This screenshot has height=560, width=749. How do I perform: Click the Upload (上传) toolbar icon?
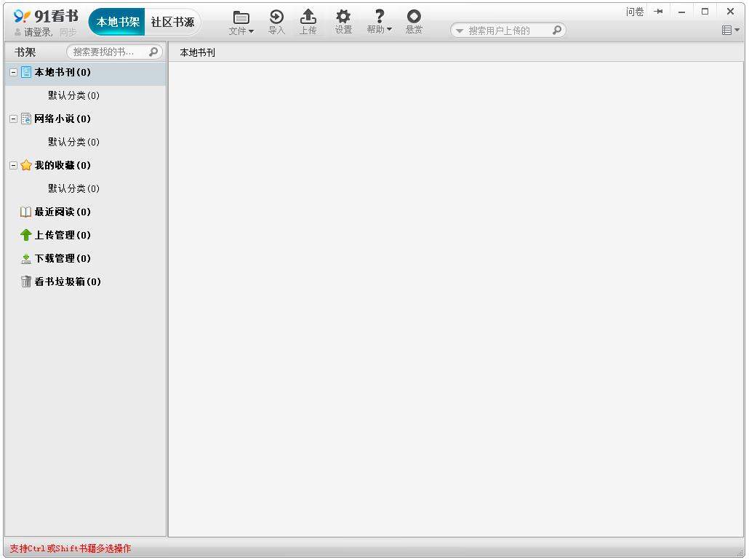(x=308, y=21)
